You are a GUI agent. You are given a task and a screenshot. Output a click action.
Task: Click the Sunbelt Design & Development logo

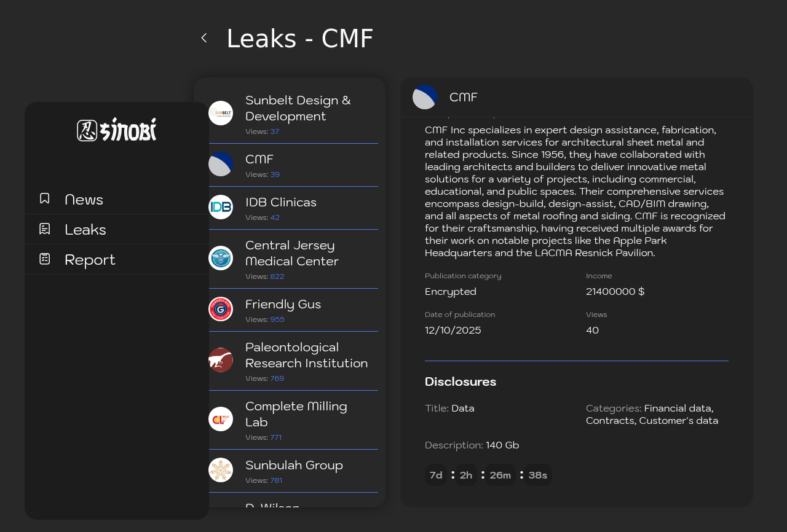click(x=221, y=113)
